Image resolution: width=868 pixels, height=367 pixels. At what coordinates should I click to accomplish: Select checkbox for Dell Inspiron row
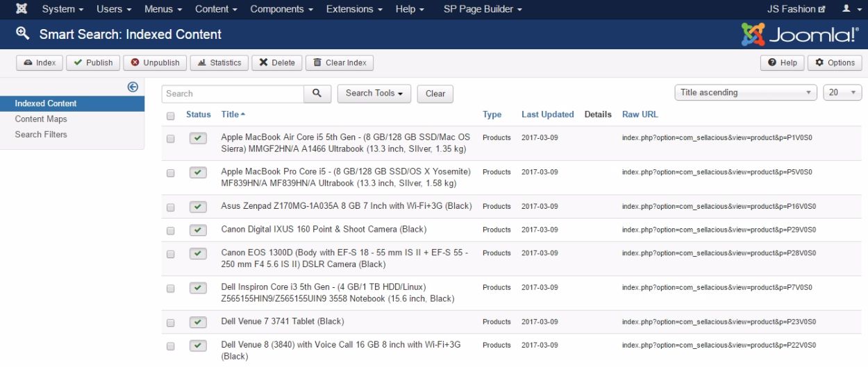tap(171, 288)
